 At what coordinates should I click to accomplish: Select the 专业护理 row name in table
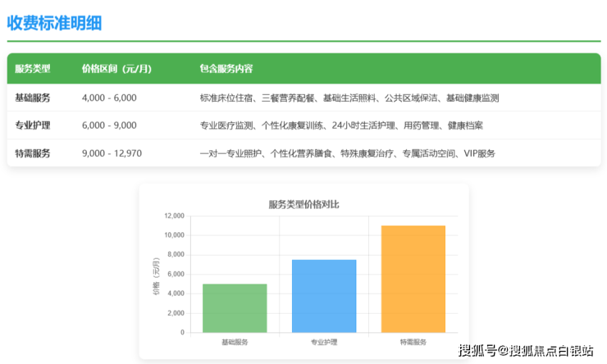[33, 125]
